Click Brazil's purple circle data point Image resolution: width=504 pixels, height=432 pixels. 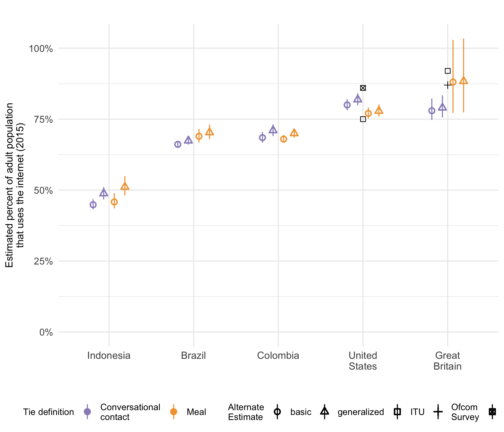[x=178, y=144]
